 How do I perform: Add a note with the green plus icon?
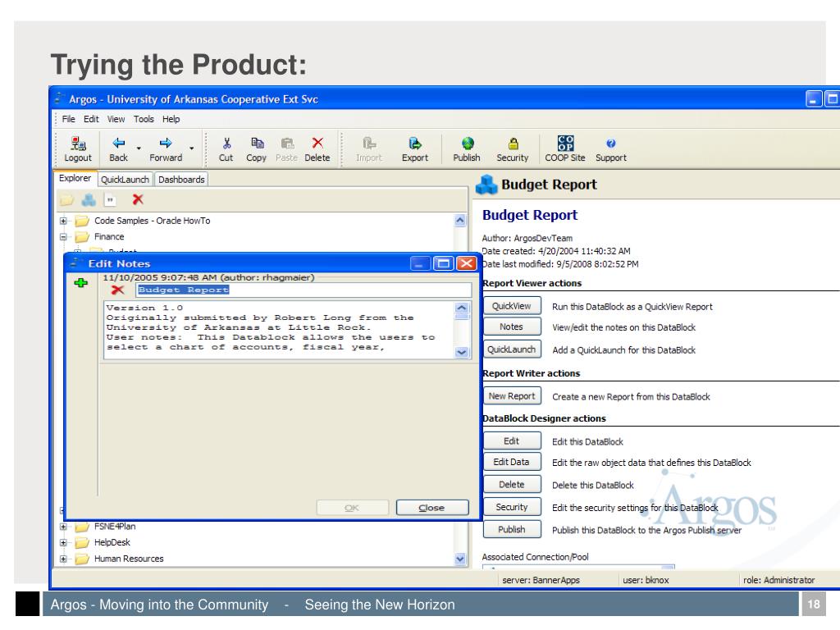click(81, 282)
